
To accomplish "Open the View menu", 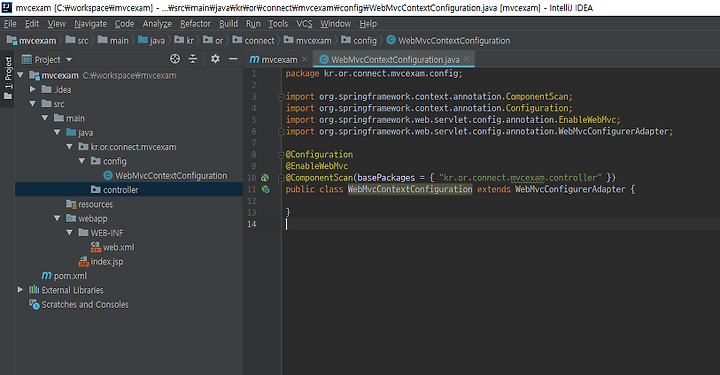I will click(x=56, y=24).
